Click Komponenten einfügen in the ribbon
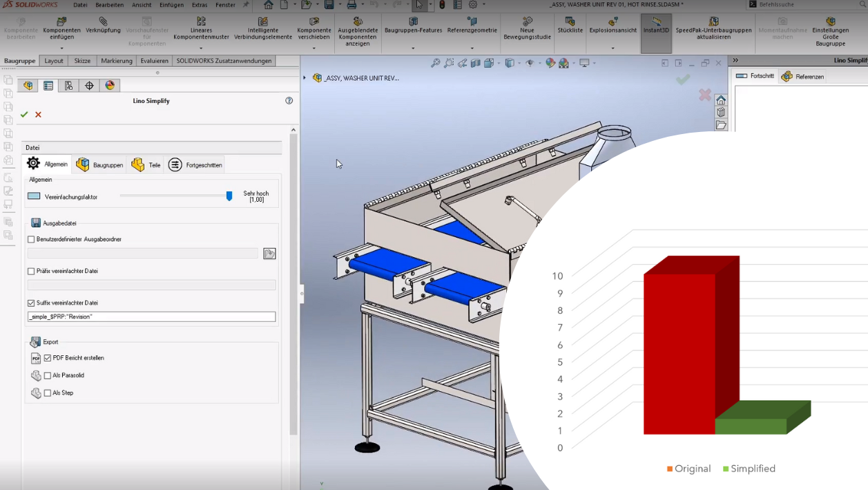The height and width of the screenshot is (490, 868). tap(61, 28)
